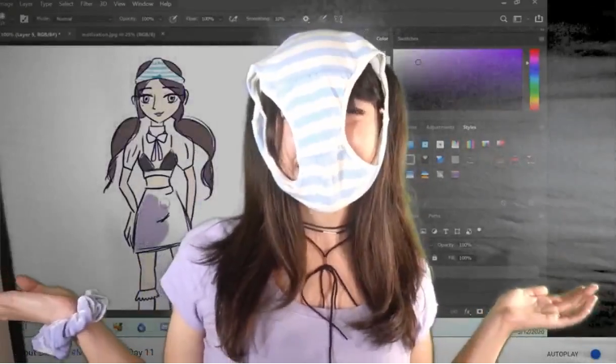Click the add layer mask icon
The height and width of the screenshot is (364, 616).
(480, 311)
